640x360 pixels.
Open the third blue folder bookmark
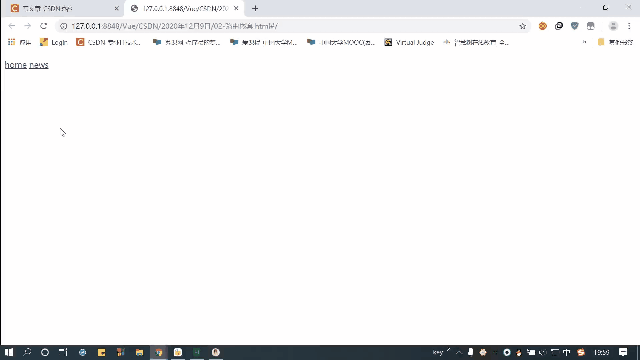(341, 42)
